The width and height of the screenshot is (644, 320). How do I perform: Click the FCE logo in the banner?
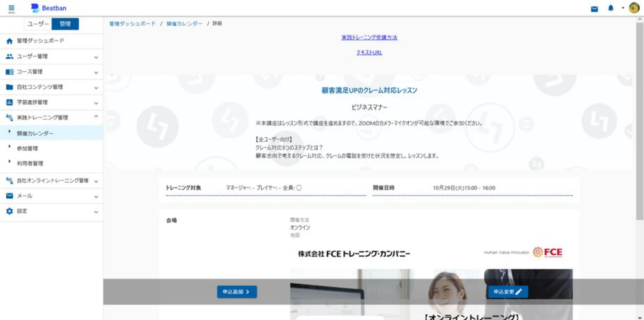(548, 252)
